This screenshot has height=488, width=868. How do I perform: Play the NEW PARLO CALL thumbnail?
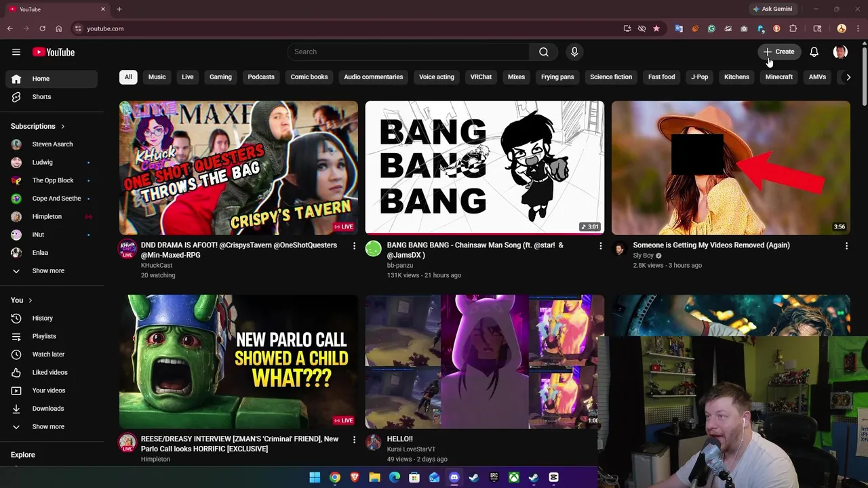(239, 362)
